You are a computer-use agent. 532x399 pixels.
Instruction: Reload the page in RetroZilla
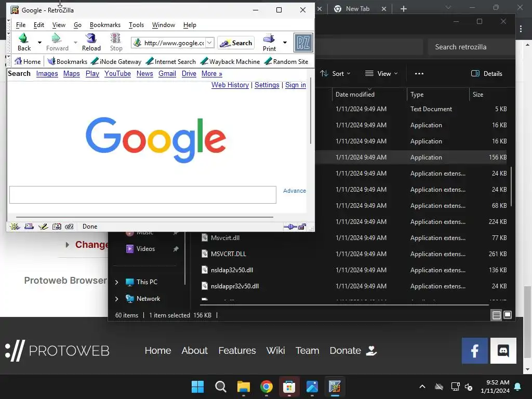(91, 43)
